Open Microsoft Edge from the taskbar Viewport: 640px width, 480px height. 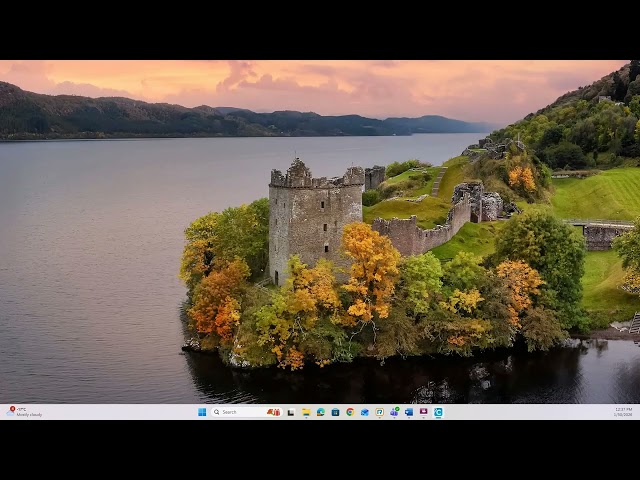tap(321, 412)
